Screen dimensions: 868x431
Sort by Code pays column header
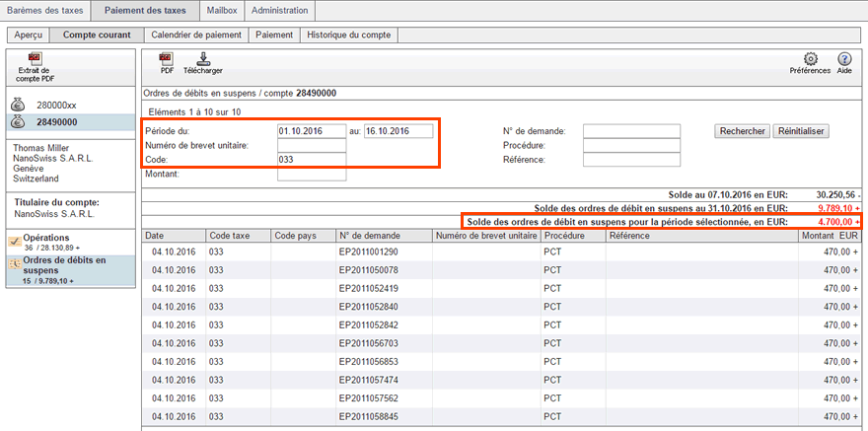(x=303, y=236)
